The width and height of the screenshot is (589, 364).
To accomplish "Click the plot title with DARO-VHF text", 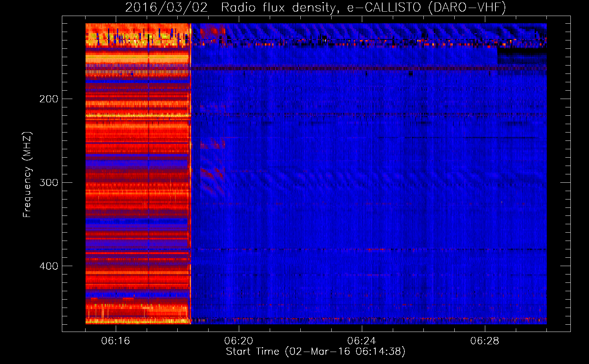I will click(316, 7).
